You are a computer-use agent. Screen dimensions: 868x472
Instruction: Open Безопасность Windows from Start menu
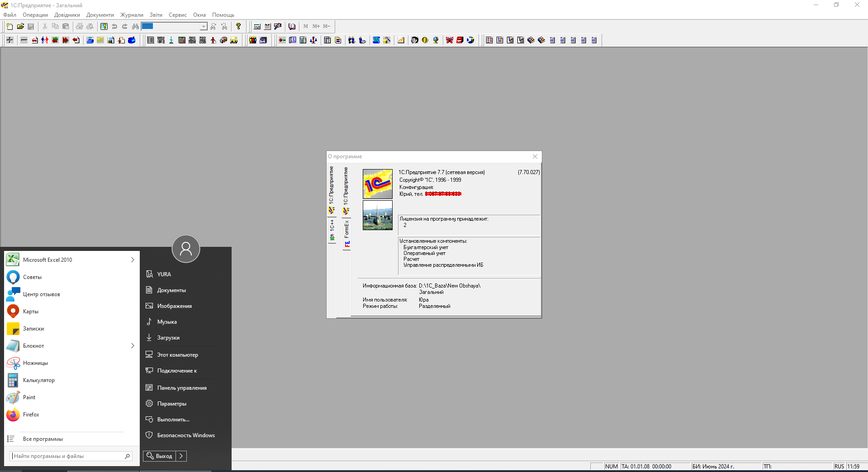coord(186,435)
